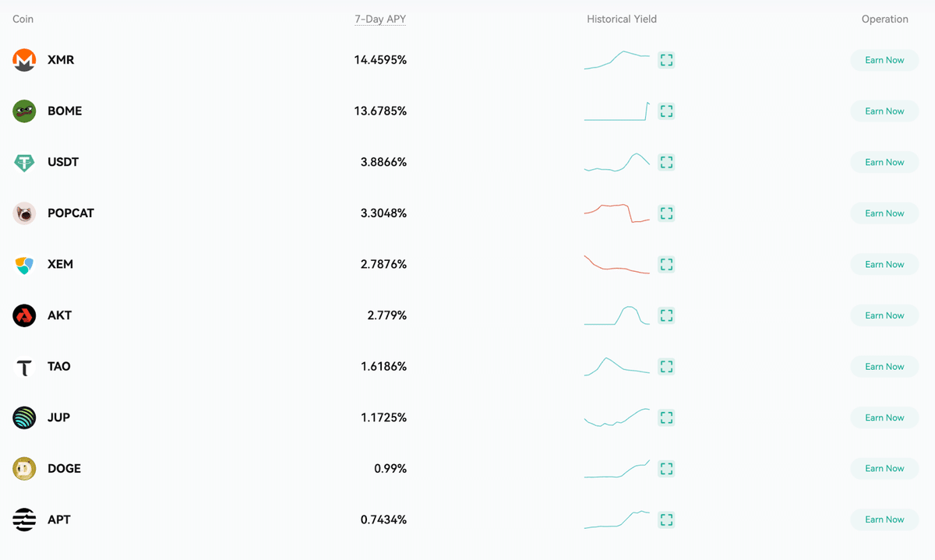This screenshot has width=935, height=560.
Task: Click the AKT sparkline yield graph
Action: pos(616,315)
